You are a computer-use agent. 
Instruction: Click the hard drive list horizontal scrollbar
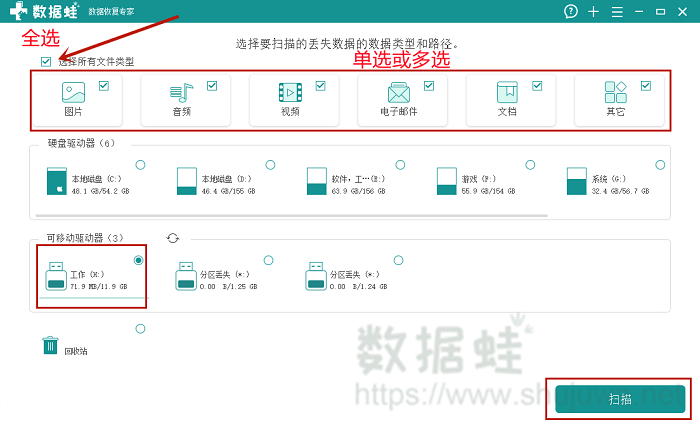point(292,215)
